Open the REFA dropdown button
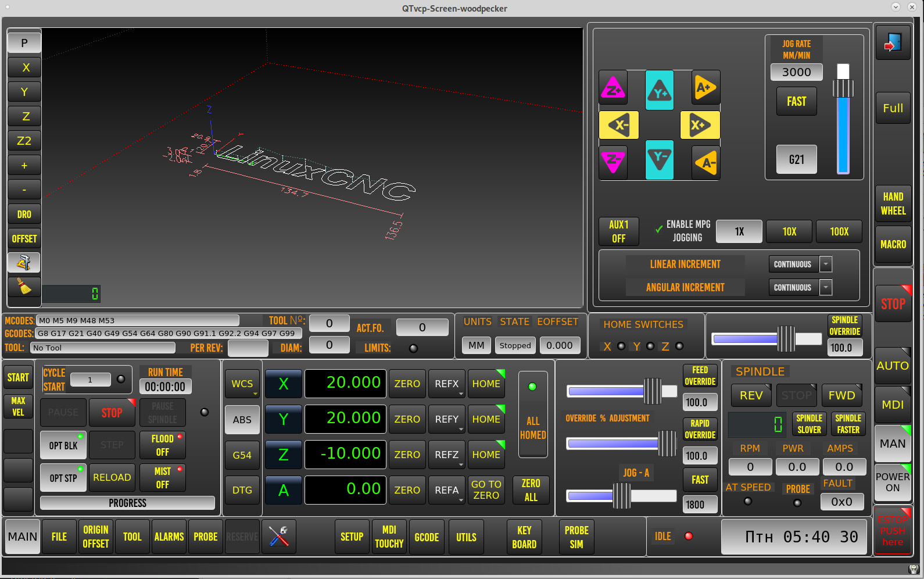 click(x=447, y=490)
